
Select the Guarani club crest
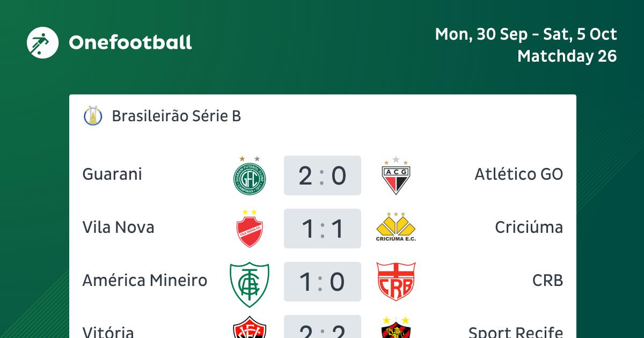pos(250,176)
